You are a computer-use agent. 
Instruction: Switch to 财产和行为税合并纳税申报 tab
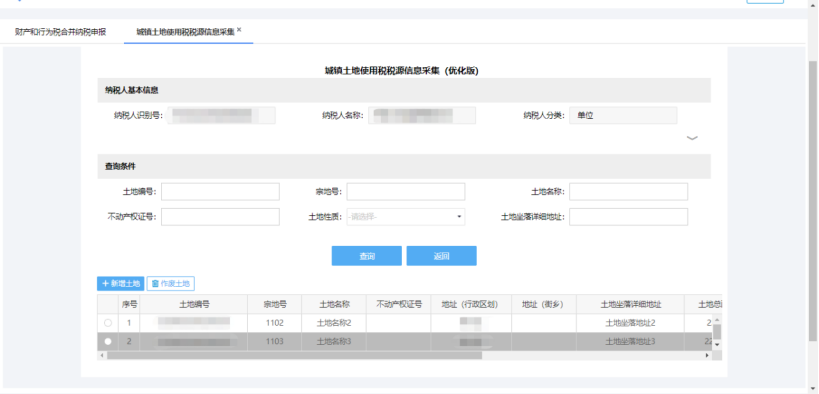click(61, 32)
